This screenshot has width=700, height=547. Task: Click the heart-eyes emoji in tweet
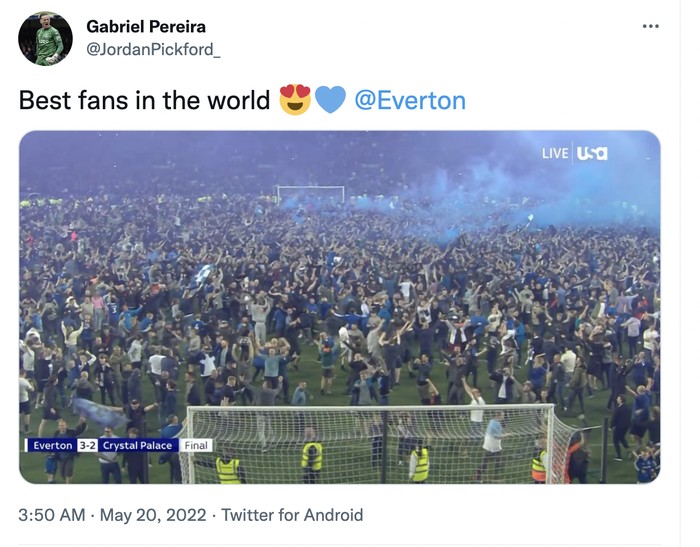click(295, 100)
